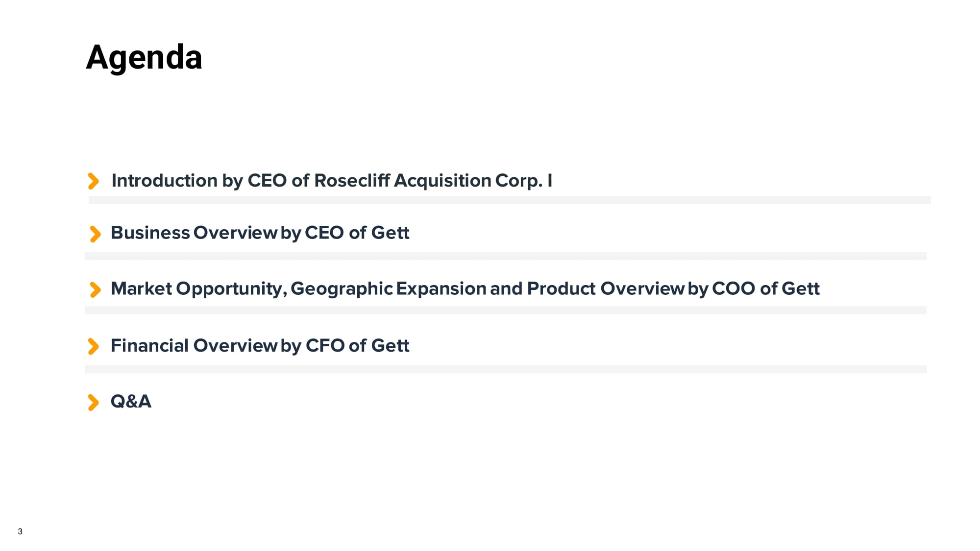Click the word CFO in the fourth item
Viewport: 980px width, 551px height.
[325, 346]
